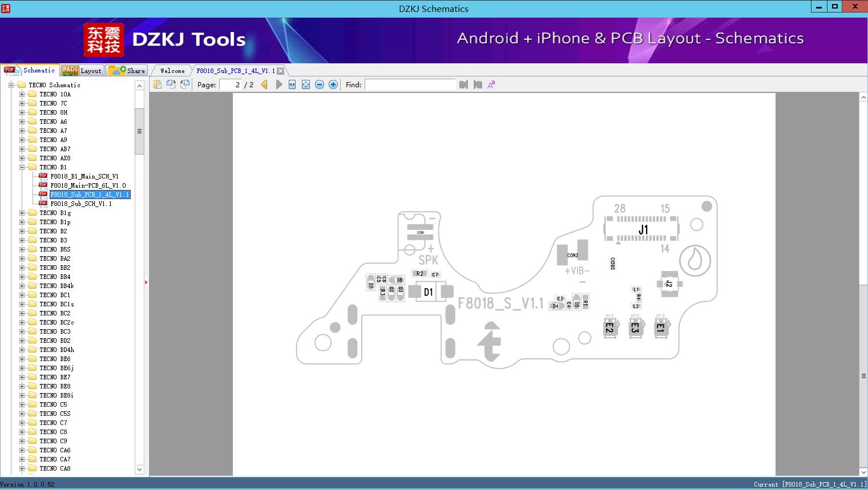Click the find previous icon
Viewport: 868px width, 490px height.
click(x=463, y=84)
